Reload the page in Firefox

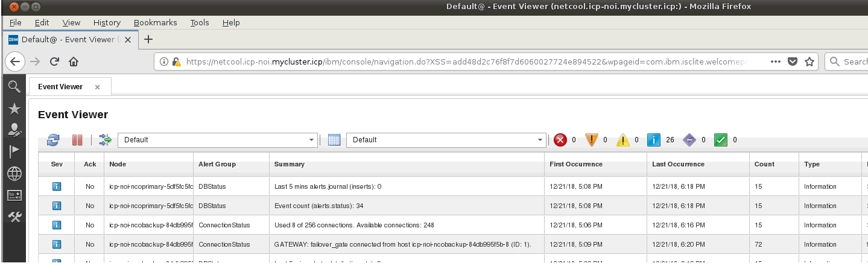click(x=54, y=62)
